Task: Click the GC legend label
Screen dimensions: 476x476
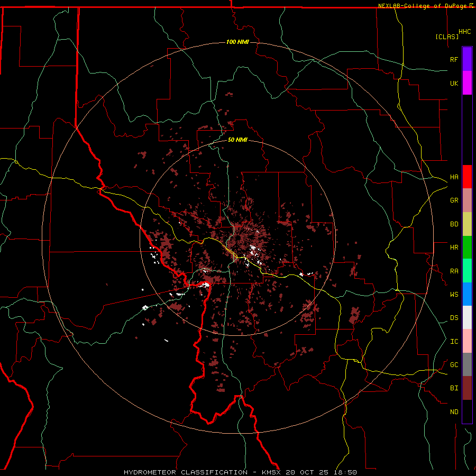Action: pyautogui.click(x=454, y=365)
